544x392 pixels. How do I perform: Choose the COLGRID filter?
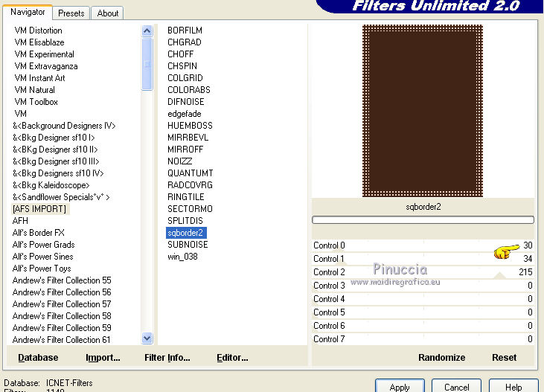pyautogui.click(x=185, y=78)
